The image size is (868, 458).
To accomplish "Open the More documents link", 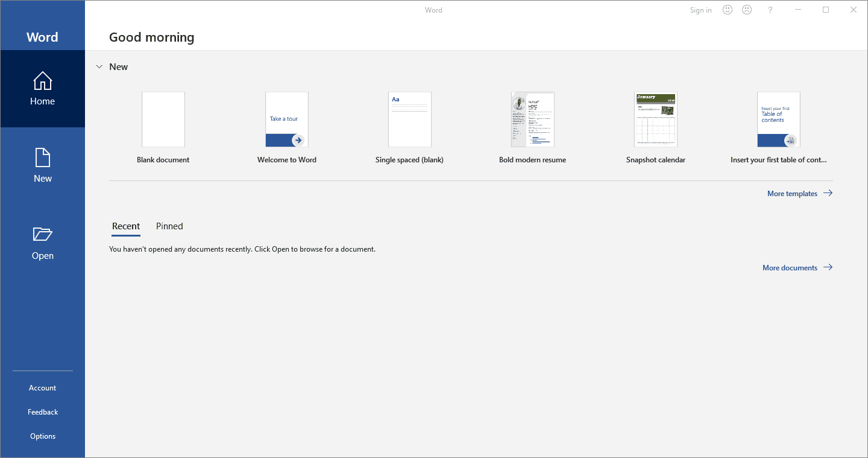I will click(x=790, y=268).
